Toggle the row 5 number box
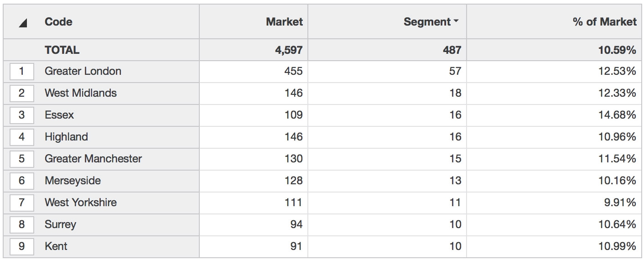Screen dimensions: 644x260 [x=21, y=159]
